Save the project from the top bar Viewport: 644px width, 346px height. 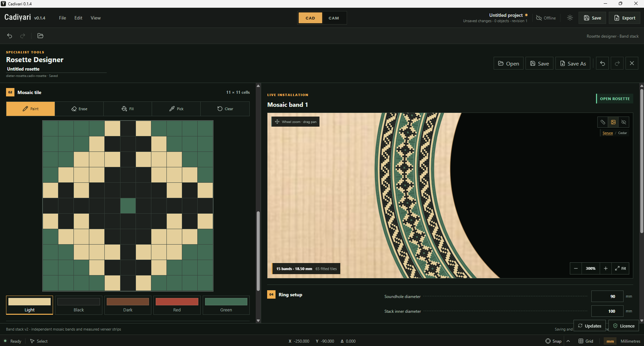592,18
